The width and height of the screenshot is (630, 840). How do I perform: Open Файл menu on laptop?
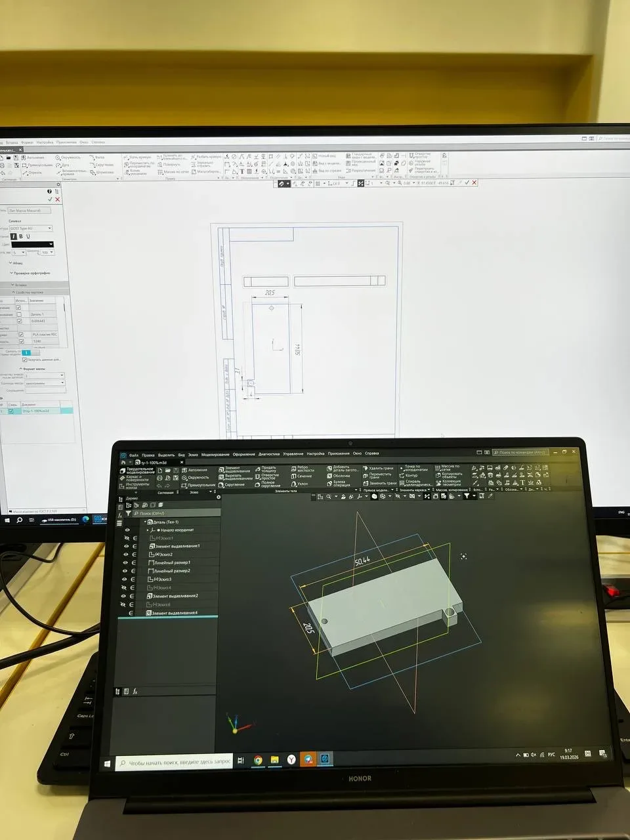(x=133, y=454)
